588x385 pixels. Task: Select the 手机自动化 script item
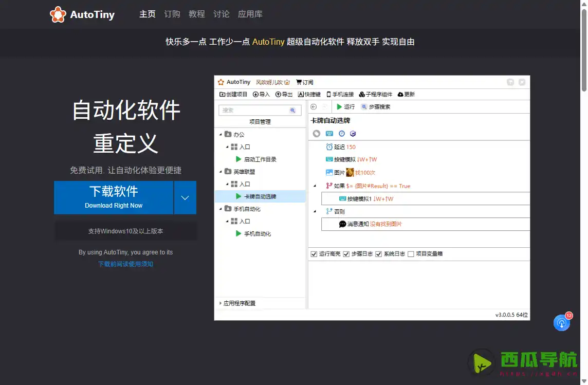pyautogui.click(x=253, y=233)
